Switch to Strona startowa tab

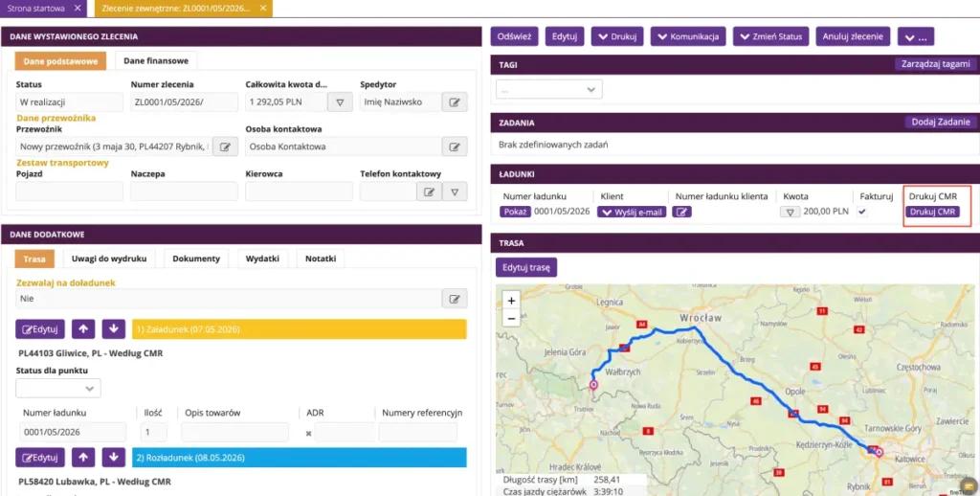tap(35, 8)
